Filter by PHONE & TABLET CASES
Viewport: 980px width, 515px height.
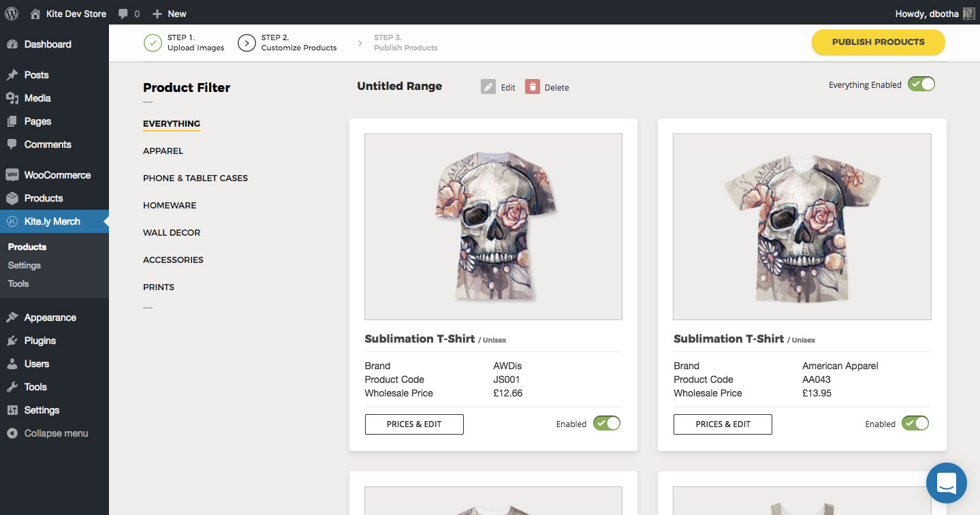pyautogui.click(x=195, y=178)
